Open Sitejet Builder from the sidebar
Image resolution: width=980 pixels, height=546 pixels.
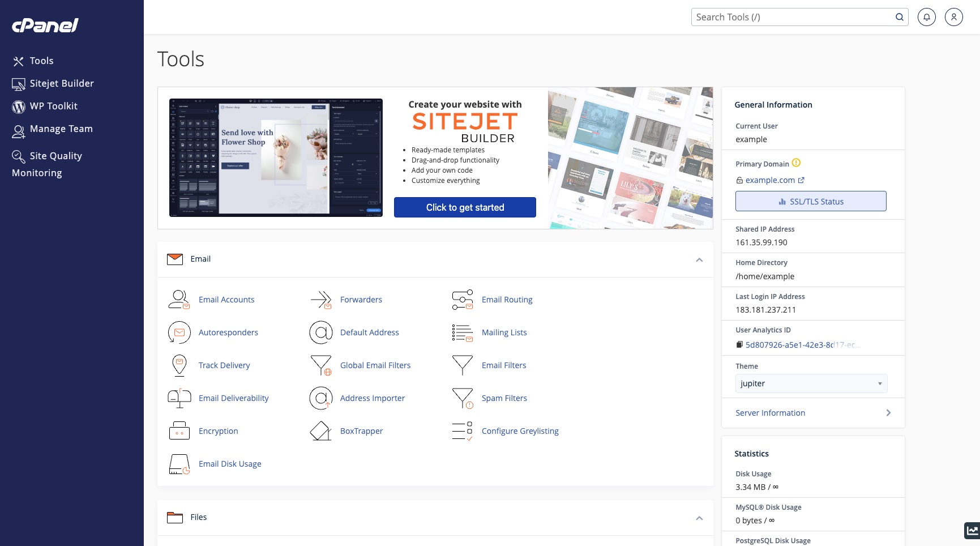coord(62,83)
